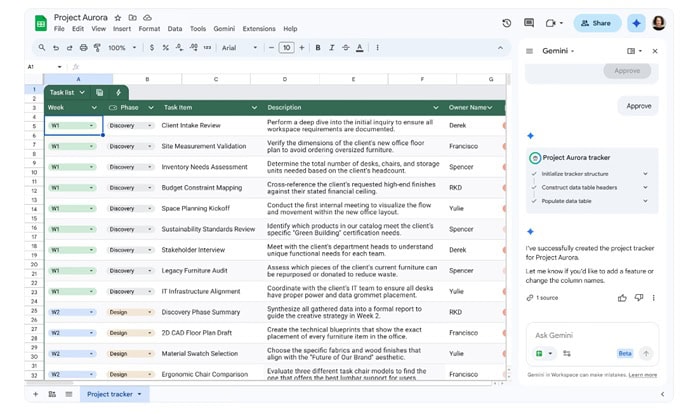Image resolution: width=700 pixels, height=414 pixels.
Task: Click the Gemini settings sliders icon
Action: point(567,354)
